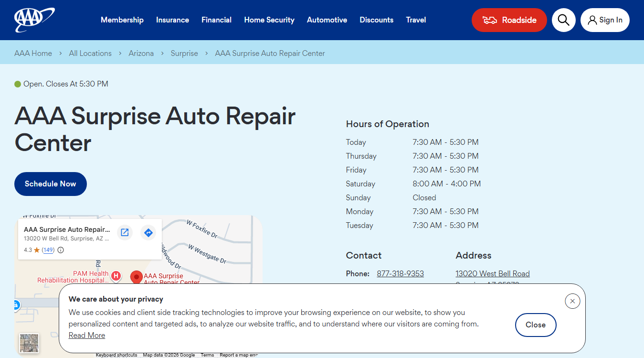The height and width of the screenshot is (358, 644).
Task: Go to All Locations breadcrumb
Action: 90,54
